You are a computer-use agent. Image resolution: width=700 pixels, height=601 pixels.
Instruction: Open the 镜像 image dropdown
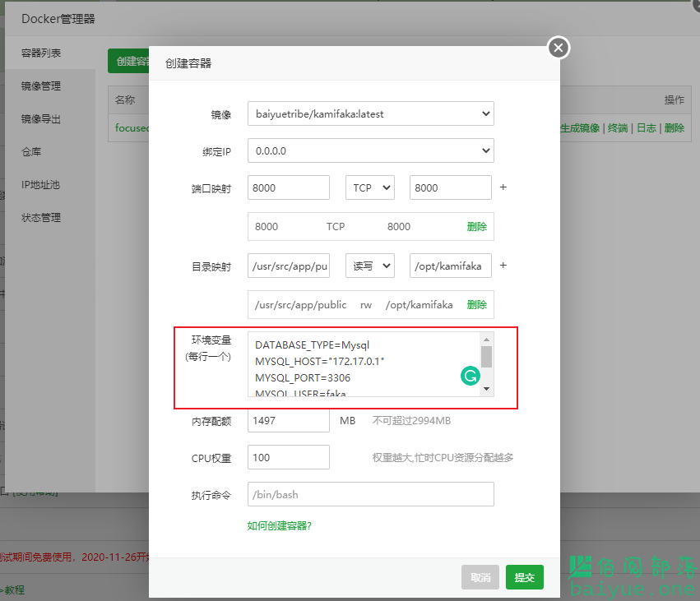(370, 113)
